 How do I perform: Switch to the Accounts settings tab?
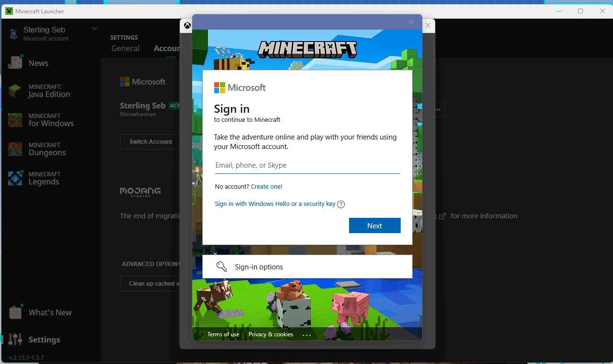tap(166, 48)
